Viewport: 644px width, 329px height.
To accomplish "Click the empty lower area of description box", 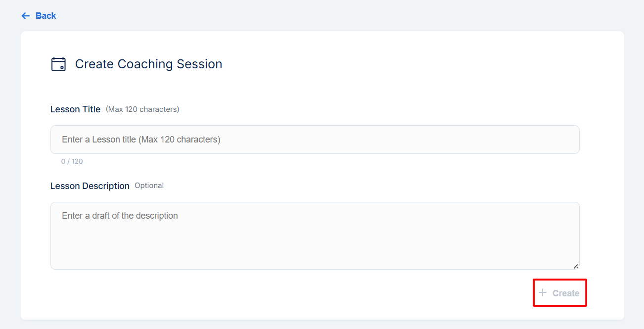I will point(315,252).
